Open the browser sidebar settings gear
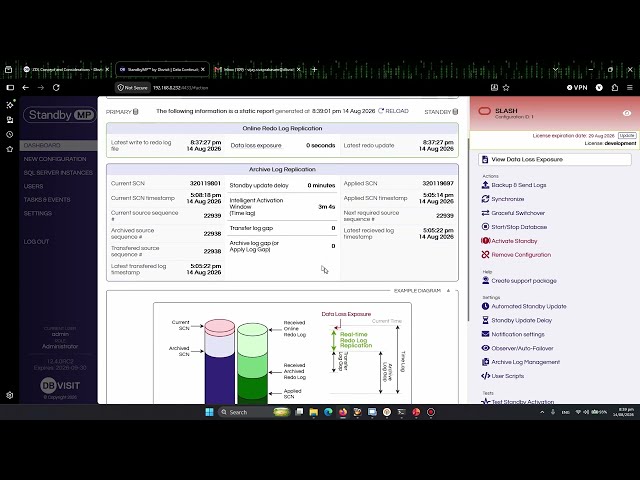Viewport: 640px width, 480px height. point(9,395)
